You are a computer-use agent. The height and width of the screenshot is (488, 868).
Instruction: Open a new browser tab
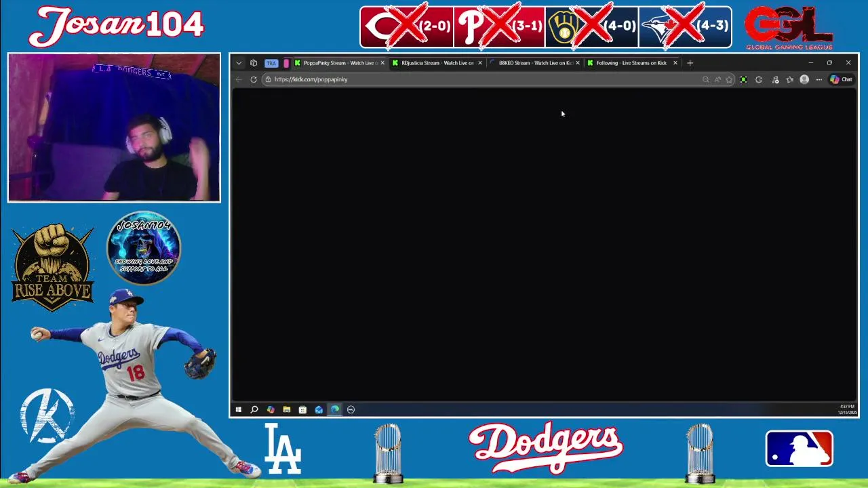[690, 63]
